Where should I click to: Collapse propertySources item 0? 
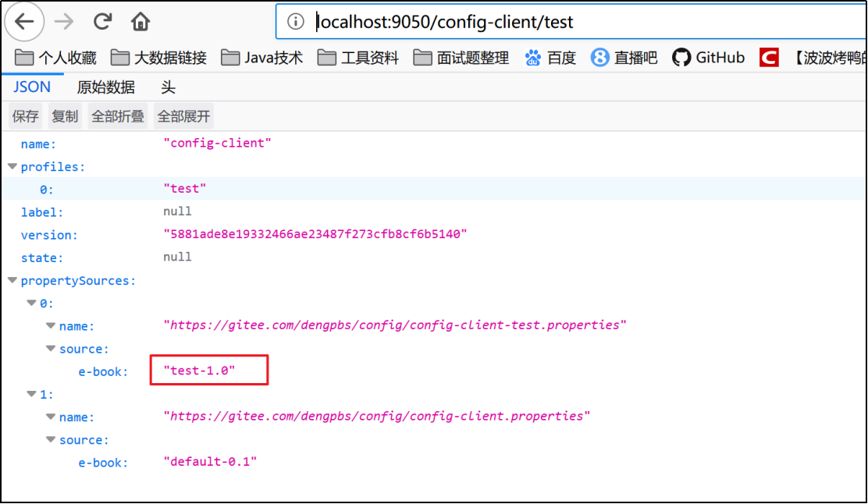coord(31,303)
